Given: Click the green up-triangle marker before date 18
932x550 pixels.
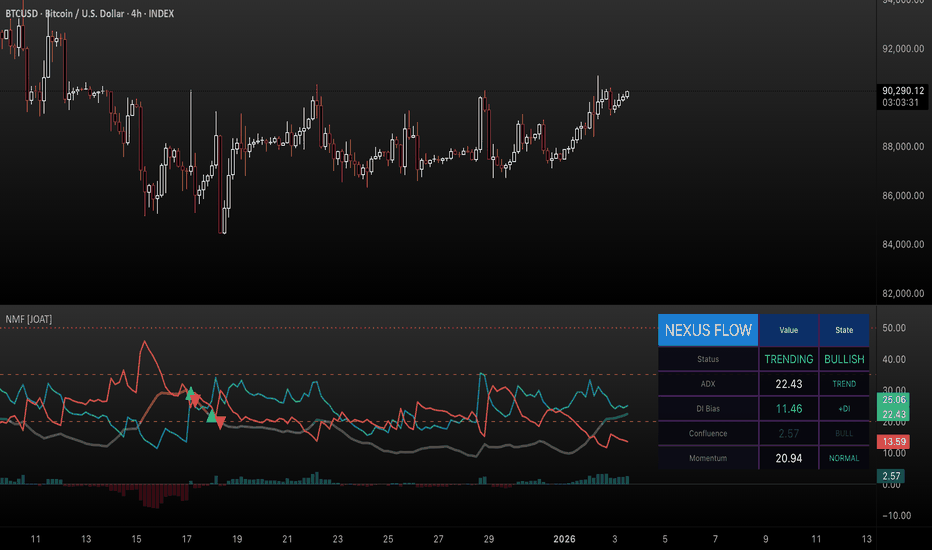Looking at the screenshot, I should (211, 416).
